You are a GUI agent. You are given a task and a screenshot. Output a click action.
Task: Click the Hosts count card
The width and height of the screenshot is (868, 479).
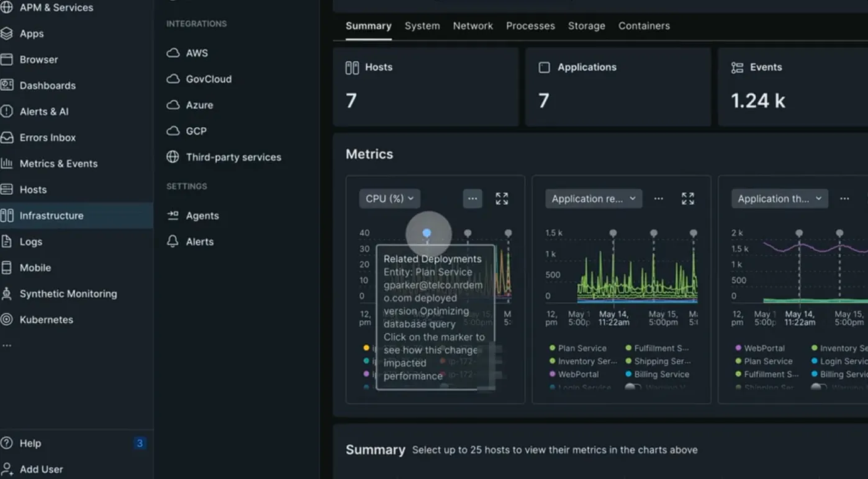click(426, 87)
